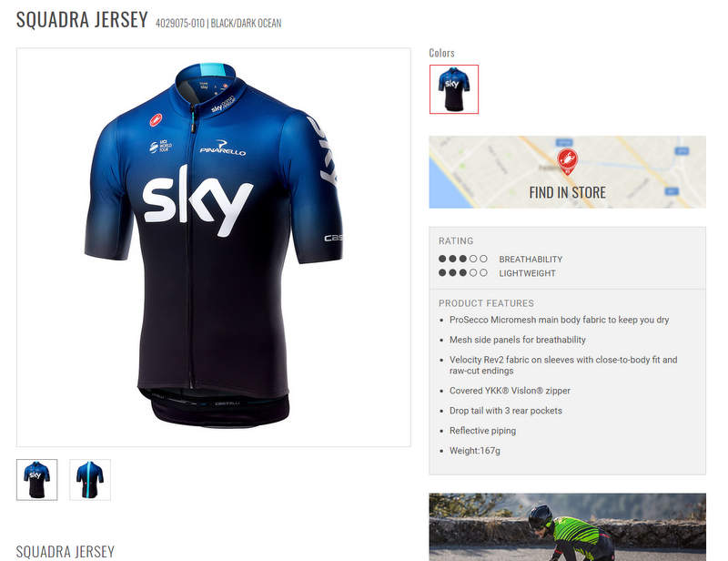Click the red Castelli map pin icon
The height and width of the screenshot is (561, 728).
(x=567, y=162)
